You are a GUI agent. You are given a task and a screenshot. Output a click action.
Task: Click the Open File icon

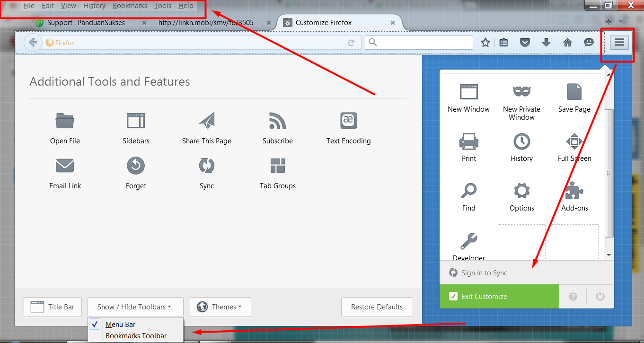click(65, 121)
